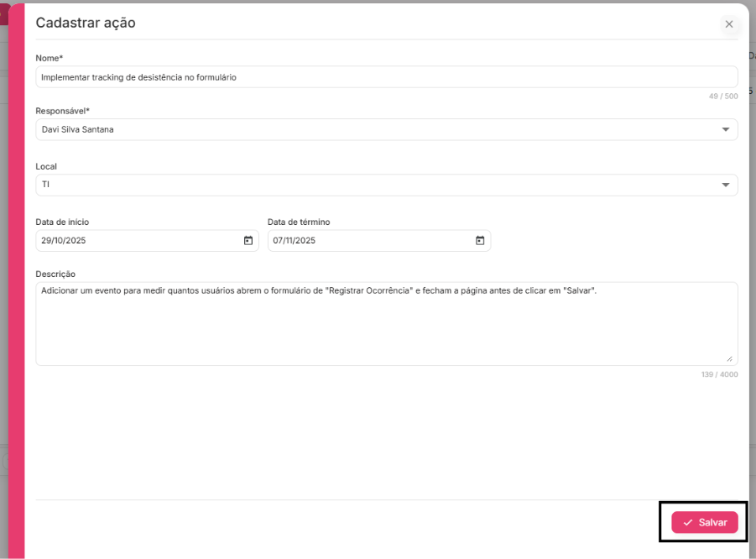The image size is (756, 559).
Task: Open the Data de início calendar icon
Action: (x=248, y=241)
